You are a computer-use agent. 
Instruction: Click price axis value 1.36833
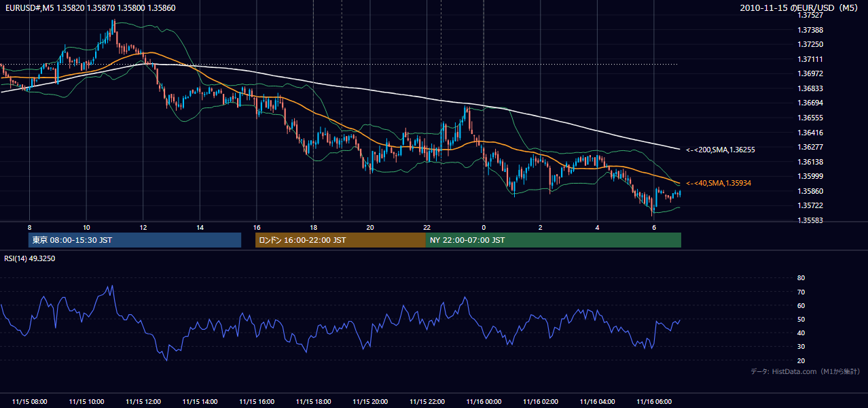810,88
